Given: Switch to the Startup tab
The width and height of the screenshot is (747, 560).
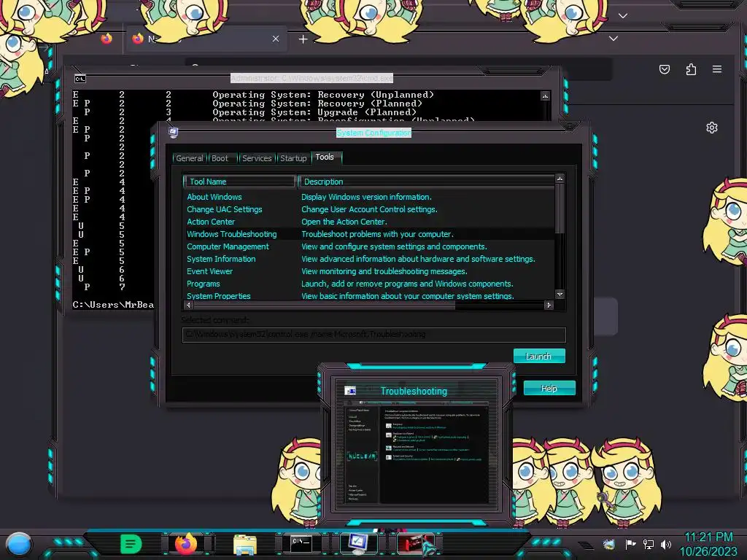Looking at the screenshot, I should point(293,158).
